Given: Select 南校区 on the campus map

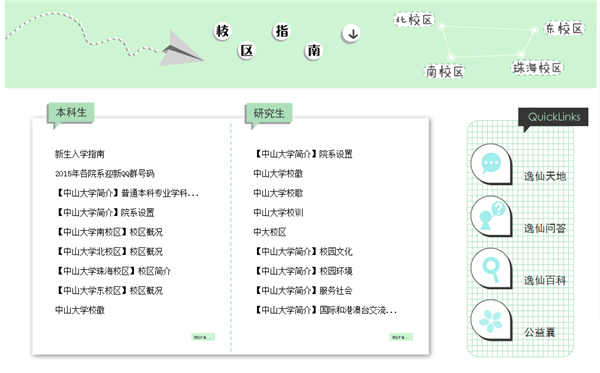Looking at the screenshot, I should [x=445, y=72].
